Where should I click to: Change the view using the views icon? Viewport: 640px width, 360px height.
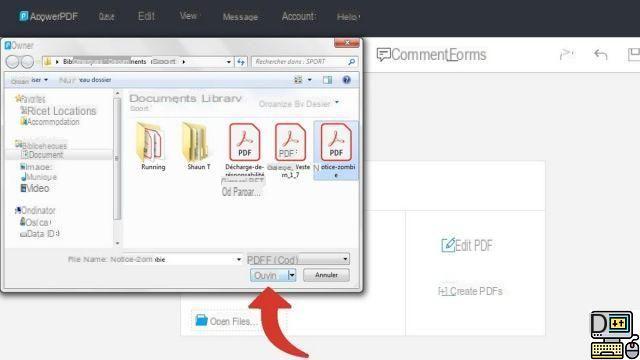(298, 80)
